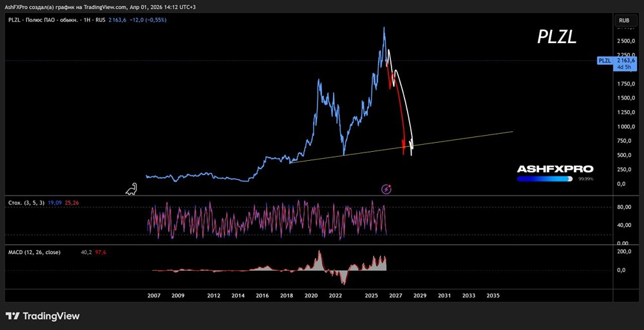This screenshot has height=330, width=644.
Task: Select the MACD (12, 26, close) legend
Action: (x=35, y=252)
